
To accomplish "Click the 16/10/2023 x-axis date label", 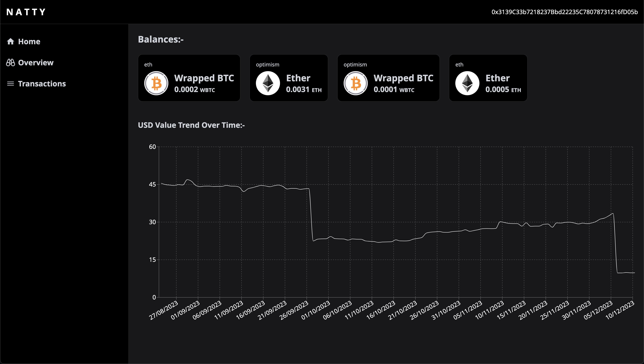I will click(x=381, y=310).
